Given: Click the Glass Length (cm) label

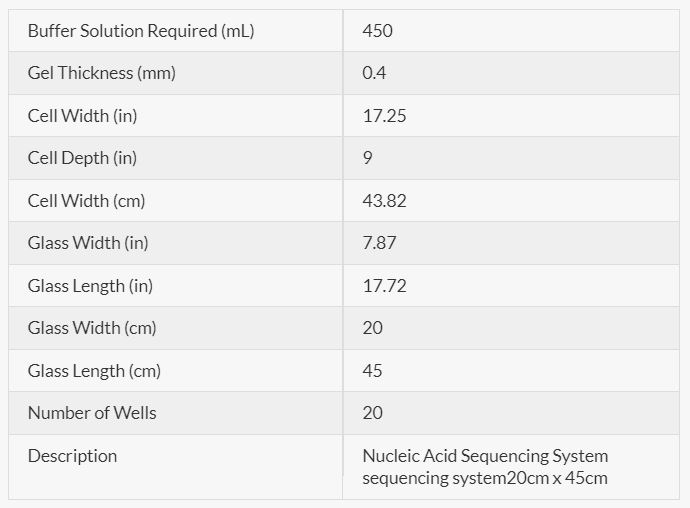Looking at the screenshot, I should click(95, 371).
